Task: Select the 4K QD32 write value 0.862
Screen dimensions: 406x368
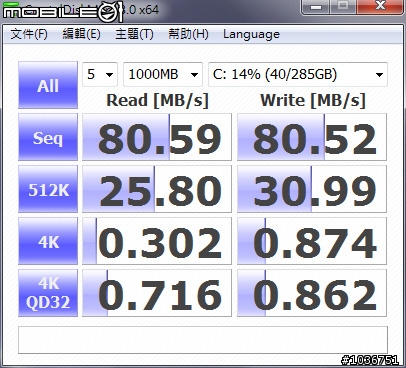Action: tap(312, 293)
